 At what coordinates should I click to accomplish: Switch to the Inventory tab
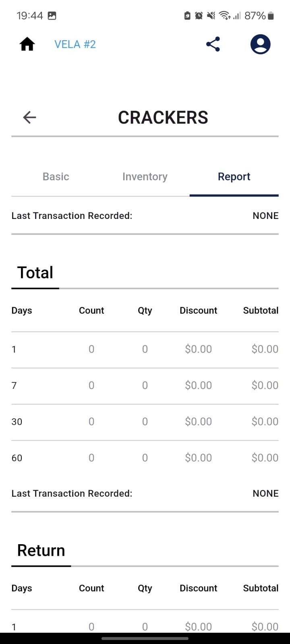point(145,177)
